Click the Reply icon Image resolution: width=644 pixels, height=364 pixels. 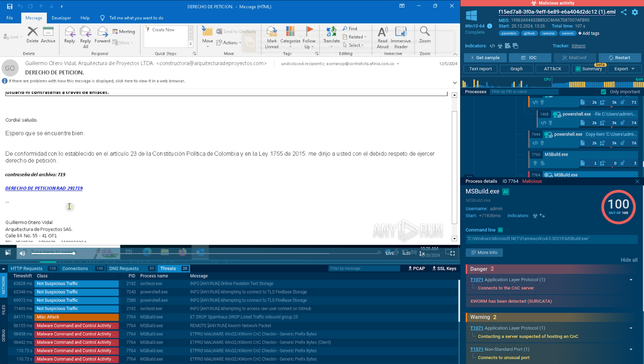(x=70, y=31)
